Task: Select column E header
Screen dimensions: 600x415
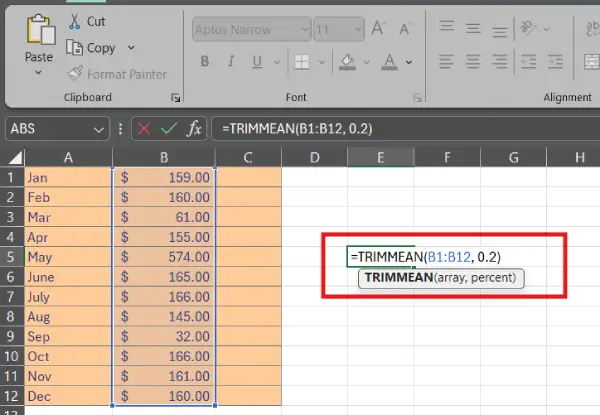Action: click(x=381, y=157)
